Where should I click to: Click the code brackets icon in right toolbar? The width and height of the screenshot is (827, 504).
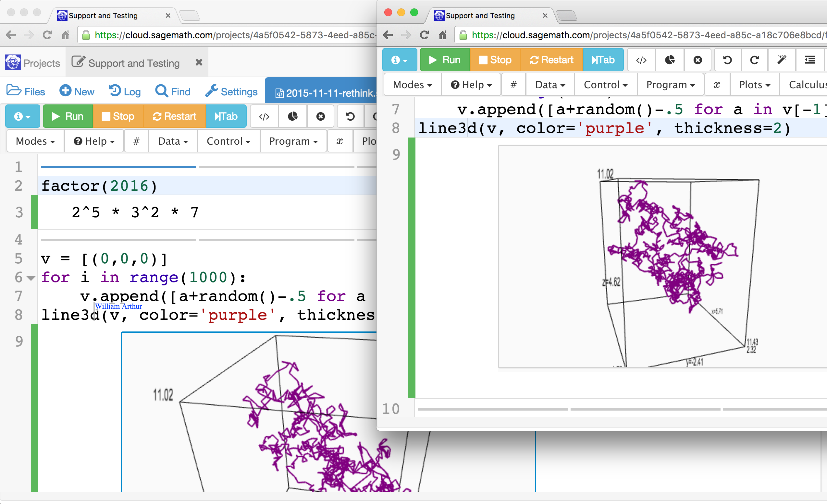coord(641,60)
